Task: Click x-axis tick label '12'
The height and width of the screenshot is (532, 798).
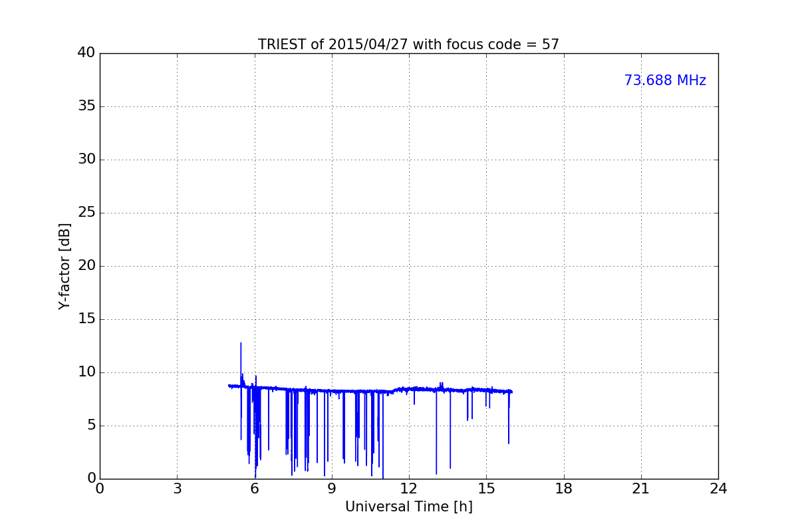Action: [x=409, y=489]
